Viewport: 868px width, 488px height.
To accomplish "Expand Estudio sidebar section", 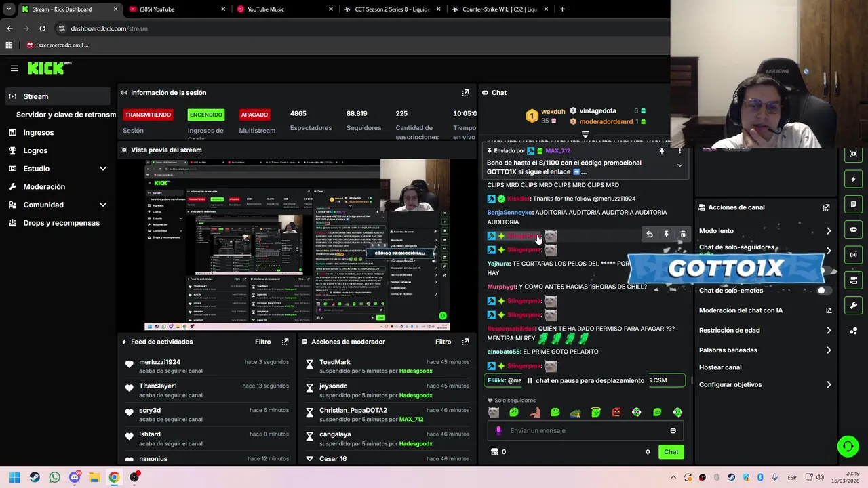I will point(103,169).
